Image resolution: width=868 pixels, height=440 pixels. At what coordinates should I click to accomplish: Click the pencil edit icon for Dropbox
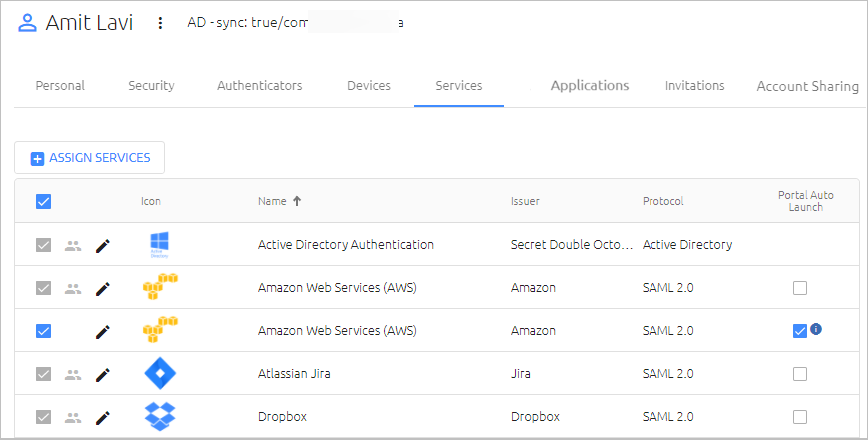pyautogui.click(x=103, y=417)
